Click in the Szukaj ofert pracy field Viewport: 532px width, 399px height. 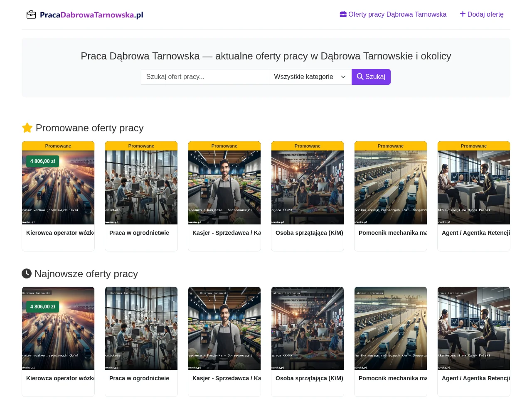(x=205, y=77)
